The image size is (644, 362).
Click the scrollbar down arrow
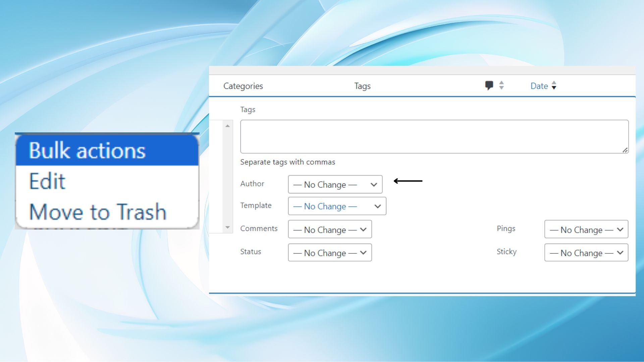[x=227, y=228]
